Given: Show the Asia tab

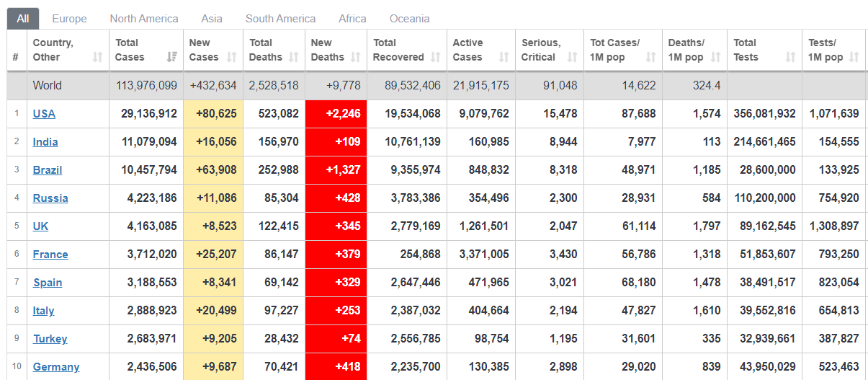Looking at the screenshot, I should click(212, 19).
